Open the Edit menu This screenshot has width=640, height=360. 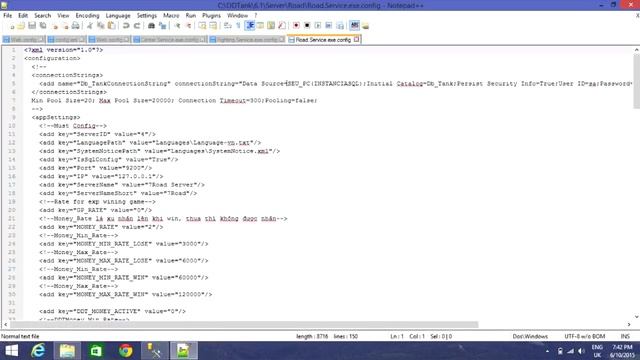23,16
